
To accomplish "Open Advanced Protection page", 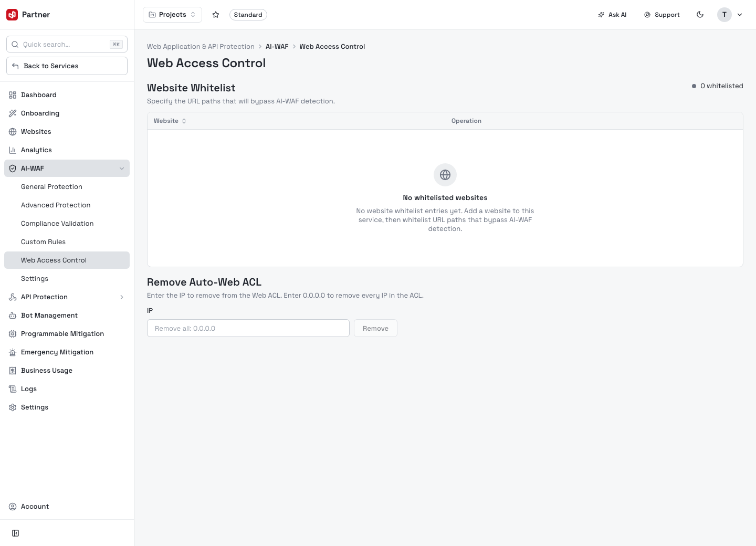I will 67,205.
